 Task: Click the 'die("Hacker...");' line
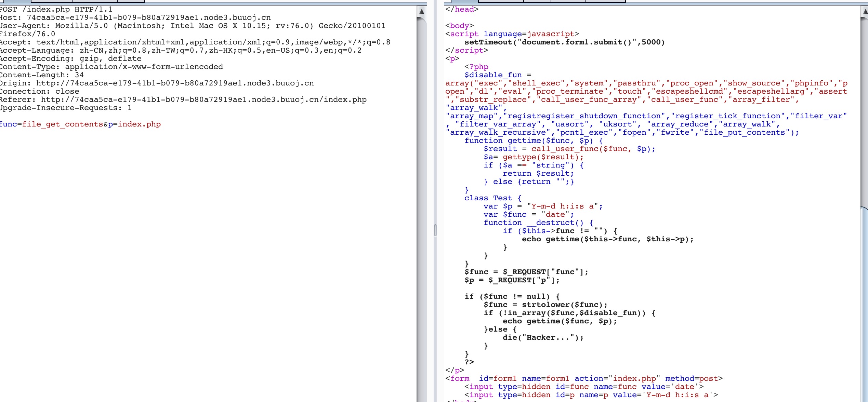pyautogui.click(x=543, y=337)
